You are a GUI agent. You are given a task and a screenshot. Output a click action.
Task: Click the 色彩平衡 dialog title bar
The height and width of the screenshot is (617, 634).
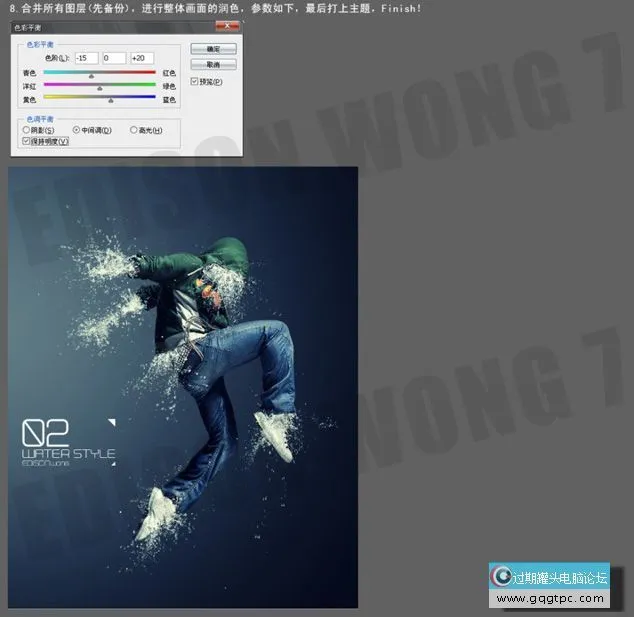coord(127,27)
